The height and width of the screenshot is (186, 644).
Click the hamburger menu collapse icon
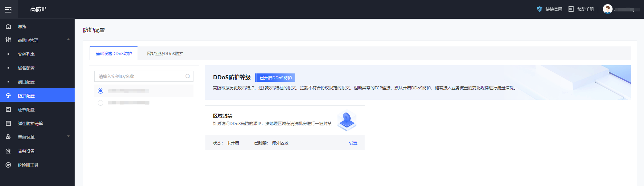coord(8,9)
